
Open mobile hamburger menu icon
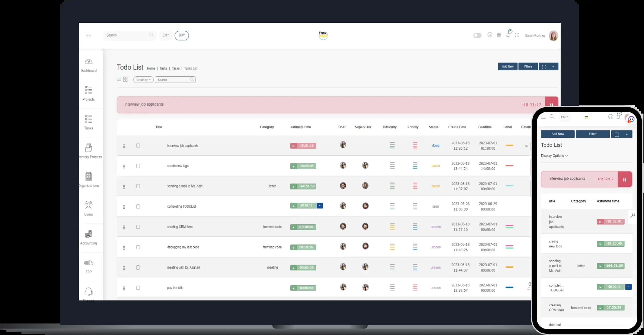543,117
